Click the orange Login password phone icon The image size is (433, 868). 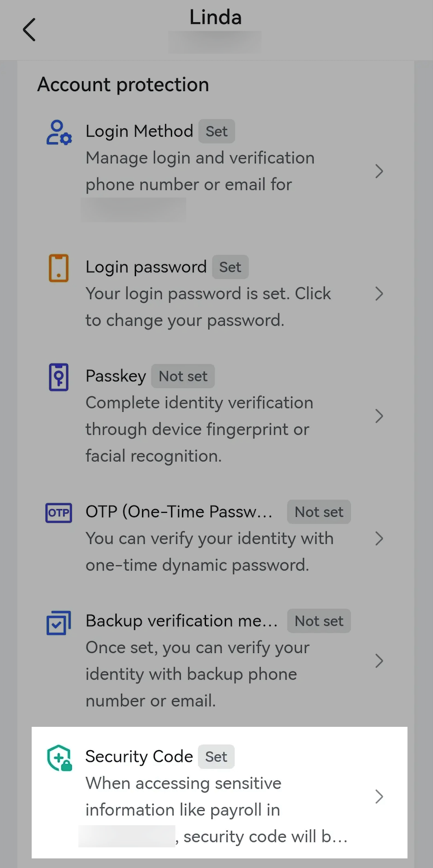coord(58,267)
